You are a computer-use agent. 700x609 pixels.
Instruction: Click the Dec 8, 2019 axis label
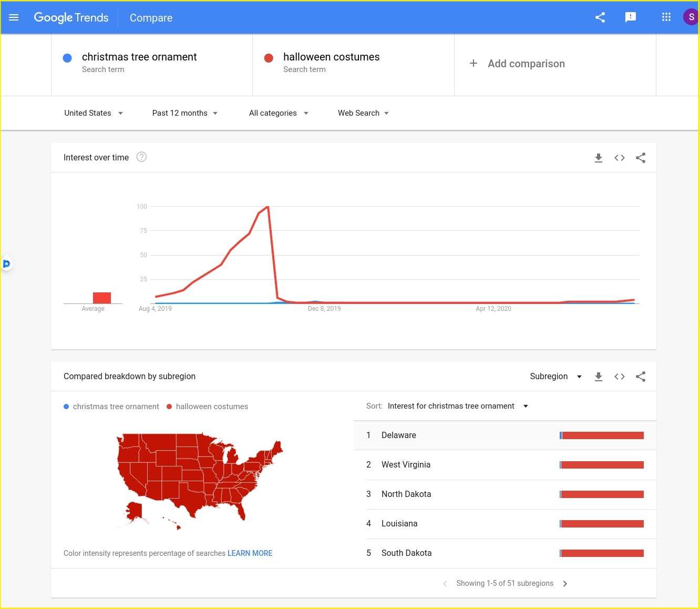[x=324, y=309]
